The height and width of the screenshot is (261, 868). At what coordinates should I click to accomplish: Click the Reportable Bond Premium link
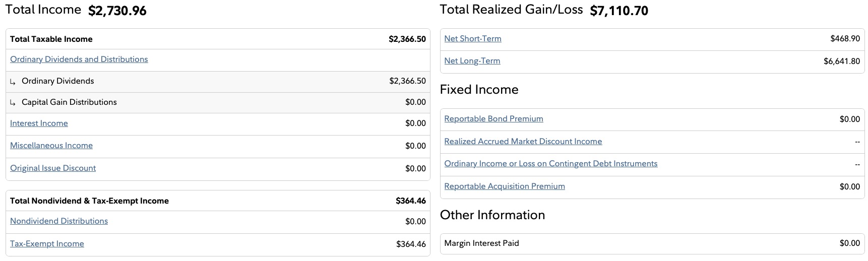pyautogui.click(x=493, y=119)
